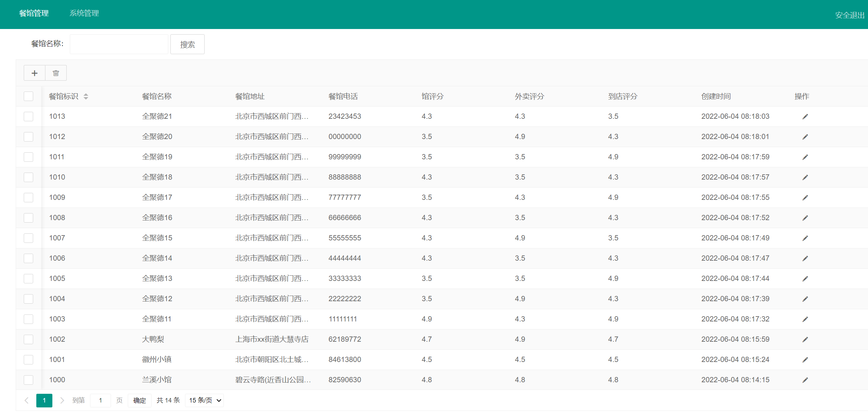Mark the checkbox for row 1006

[29, 258]
